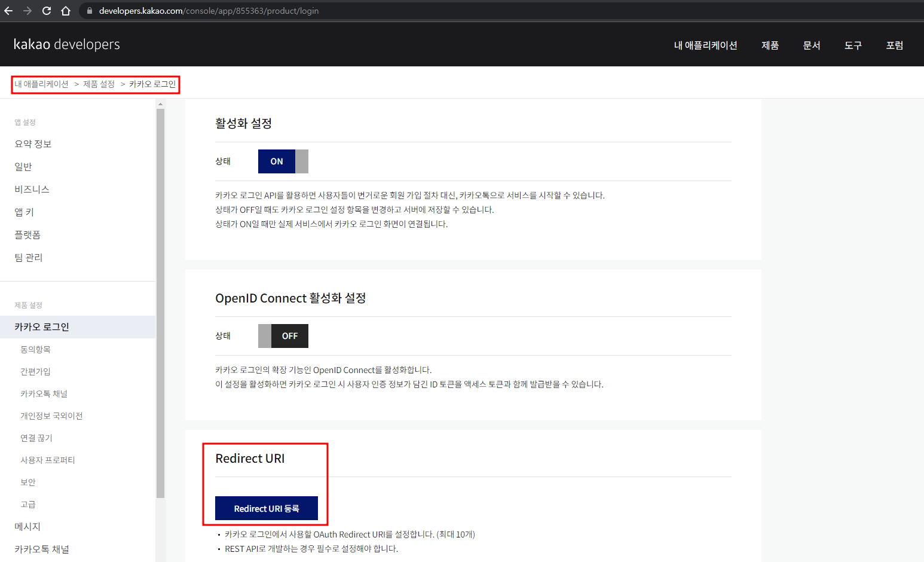Open 도구 top menu

click(x=853, y=45)
